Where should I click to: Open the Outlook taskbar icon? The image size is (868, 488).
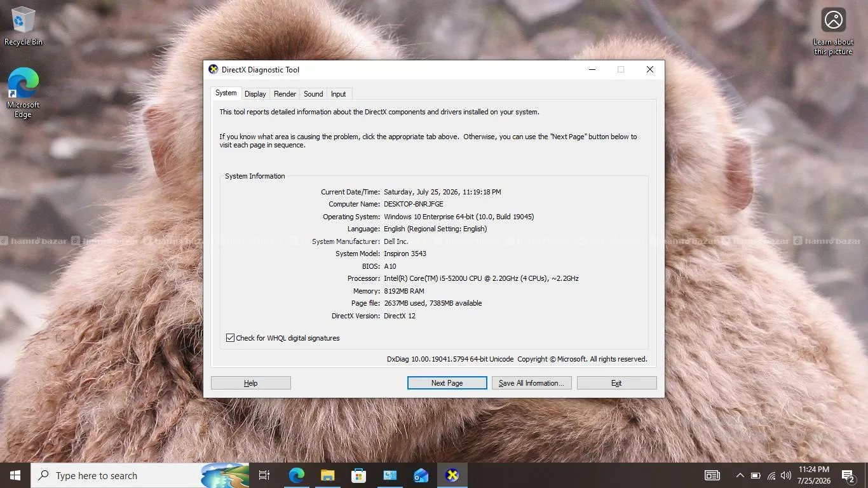421,475
